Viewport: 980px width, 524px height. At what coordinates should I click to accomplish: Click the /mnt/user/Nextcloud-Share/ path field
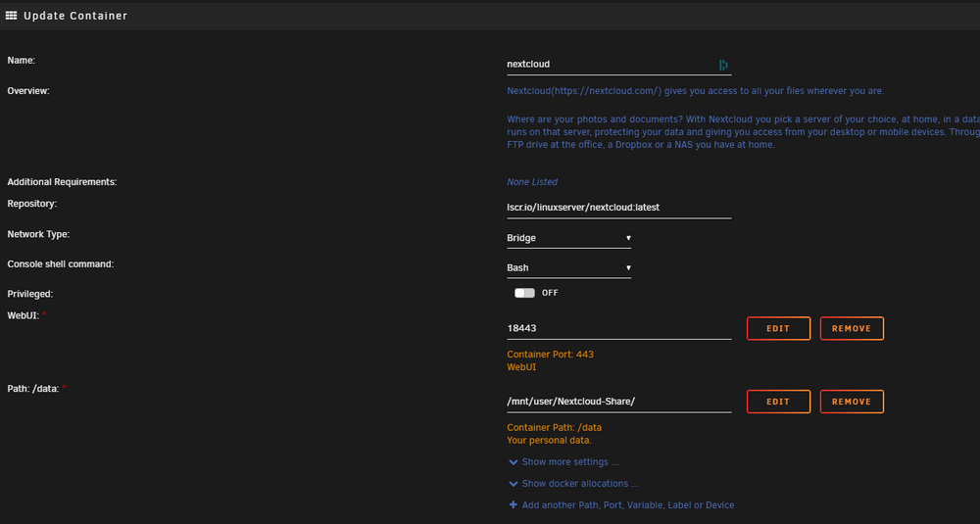tap(618, 402)
